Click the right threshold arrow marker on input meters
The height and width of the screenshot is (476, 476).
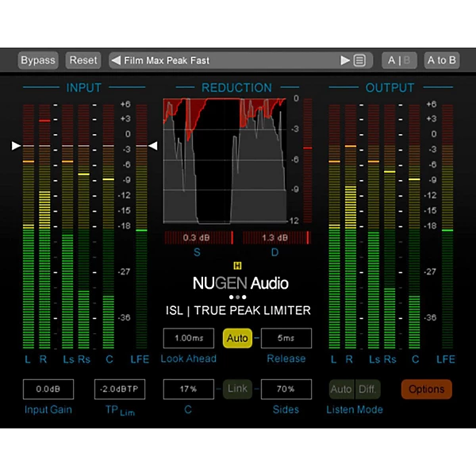coord(153,146)
